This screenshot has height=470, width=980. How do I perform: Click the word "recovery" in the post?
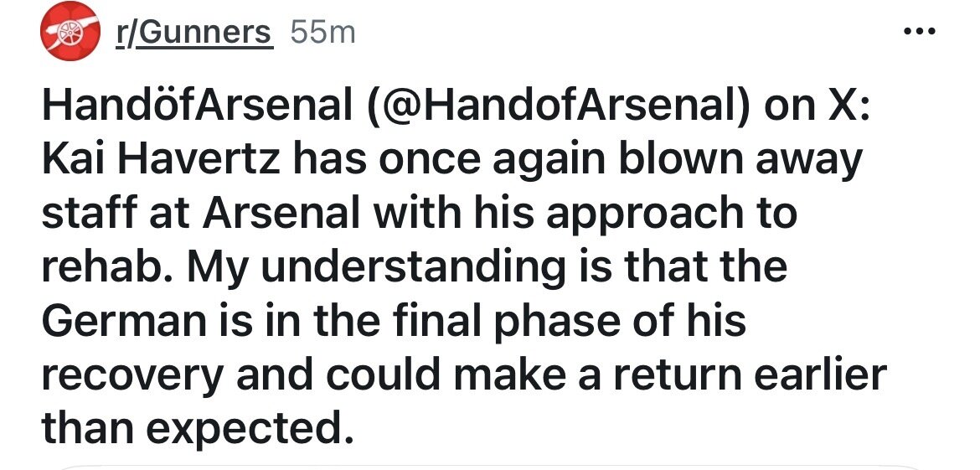tap(134, 372)
